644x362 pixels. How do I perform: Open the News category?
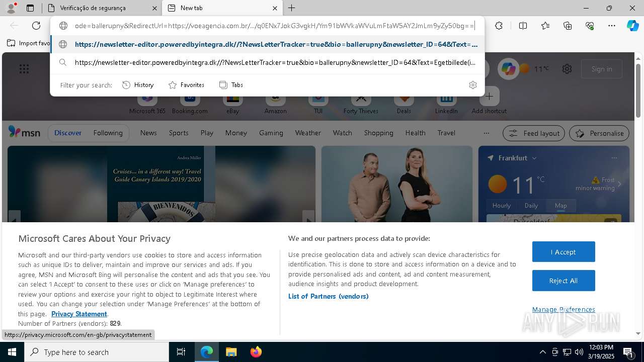tap(148, 133)
